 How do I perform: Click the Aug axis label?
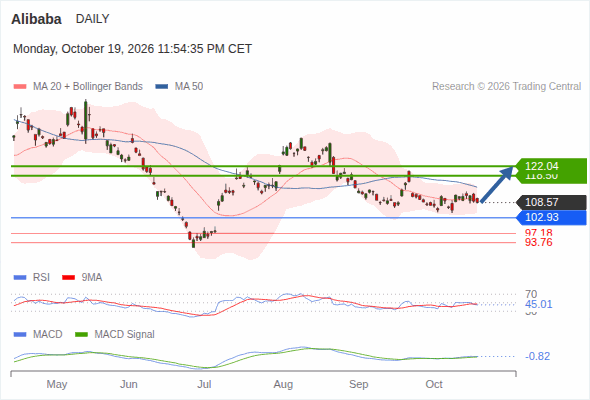click(x=283, y=384)
